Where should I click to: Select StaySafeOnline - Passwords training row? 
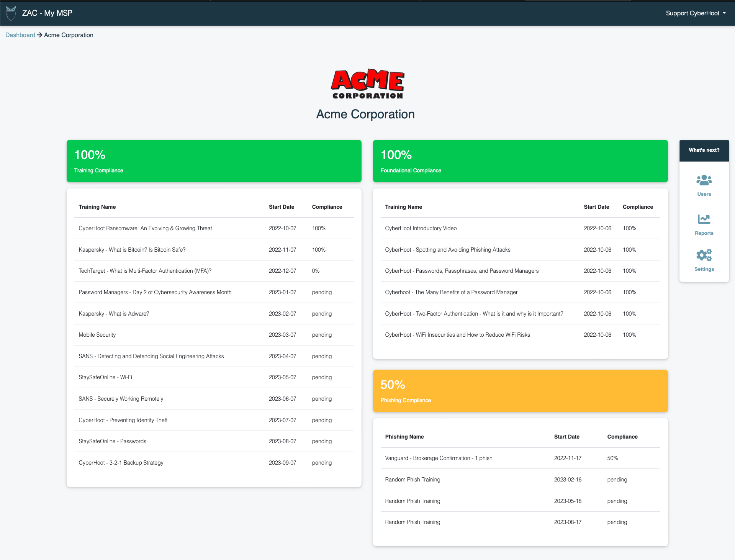(214, 441)
